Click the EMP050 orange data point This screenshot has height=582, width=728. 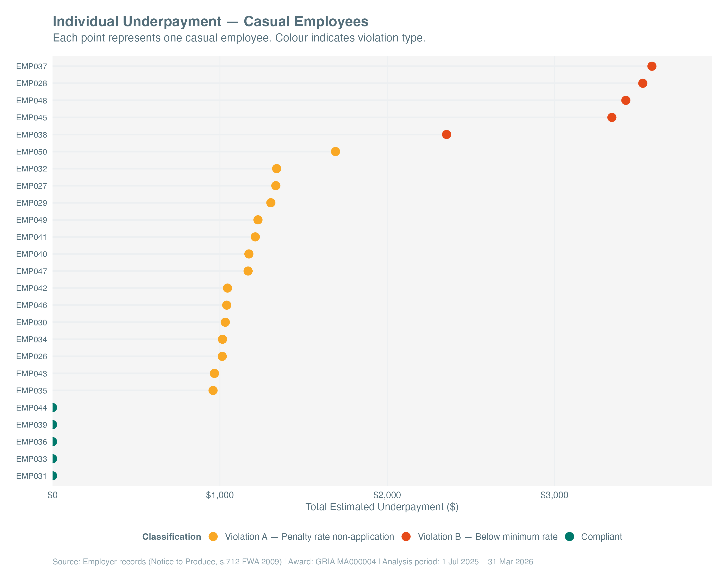pos(335,152)
